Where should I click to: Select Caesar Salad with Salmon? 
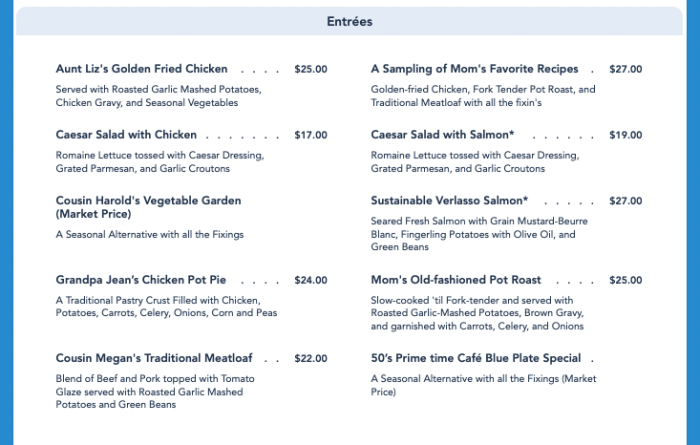[x=442, y=135]
